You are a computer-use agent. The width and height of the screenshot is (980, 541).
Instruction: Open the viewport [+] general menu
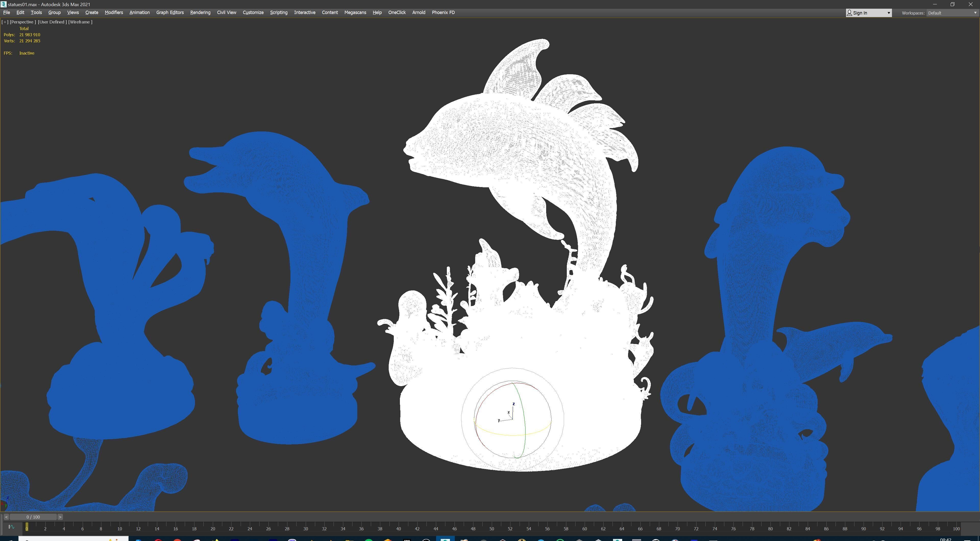(5, 22)
